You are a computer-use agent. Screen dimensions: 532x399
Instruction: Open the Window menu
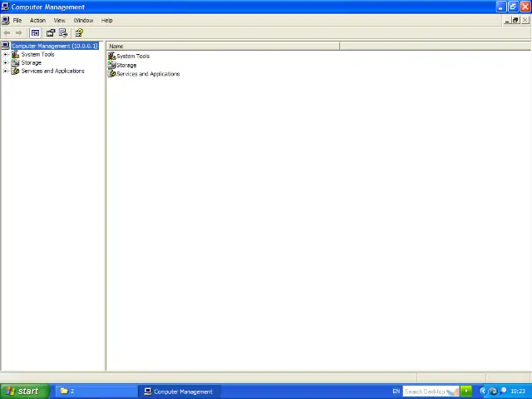[83, 20]
